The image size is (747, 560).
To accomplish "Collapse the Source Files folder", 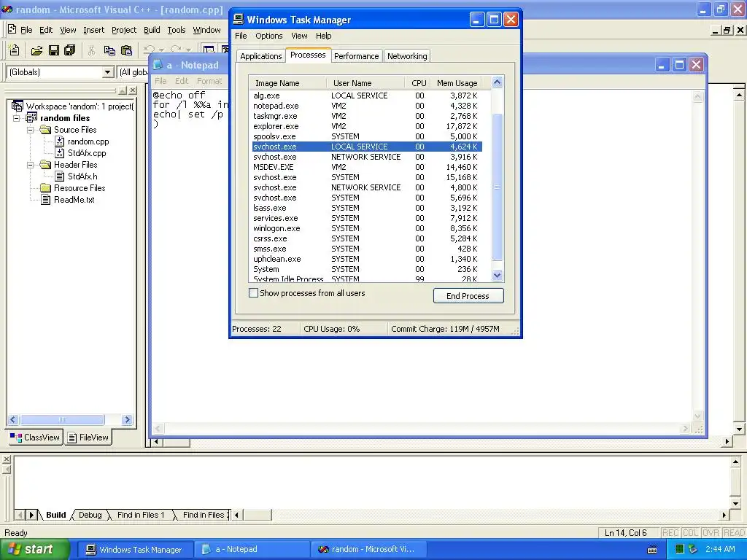I will pyautogui.click(x=31, y=130).
